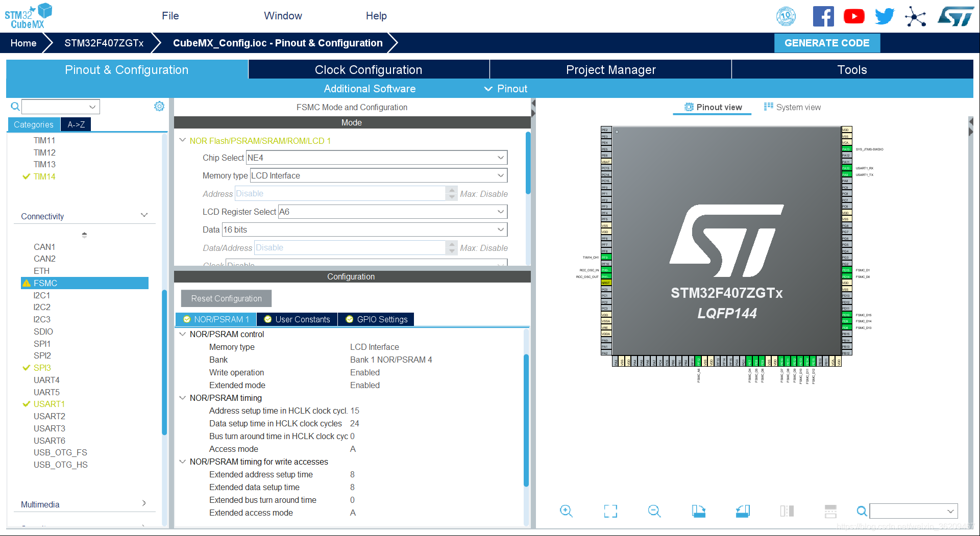Image resolution: width=980 pixels, height=536 pixels.
Task: Open the Data 16 bits dropdown
Action: coord(364,229)
